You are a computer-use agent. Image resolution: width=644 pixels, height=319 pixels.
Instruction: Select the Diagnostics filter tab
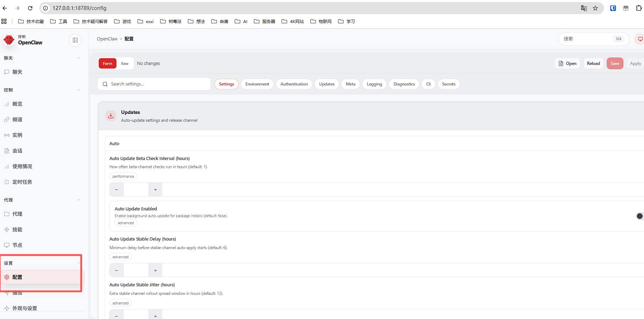click(404, 84)
